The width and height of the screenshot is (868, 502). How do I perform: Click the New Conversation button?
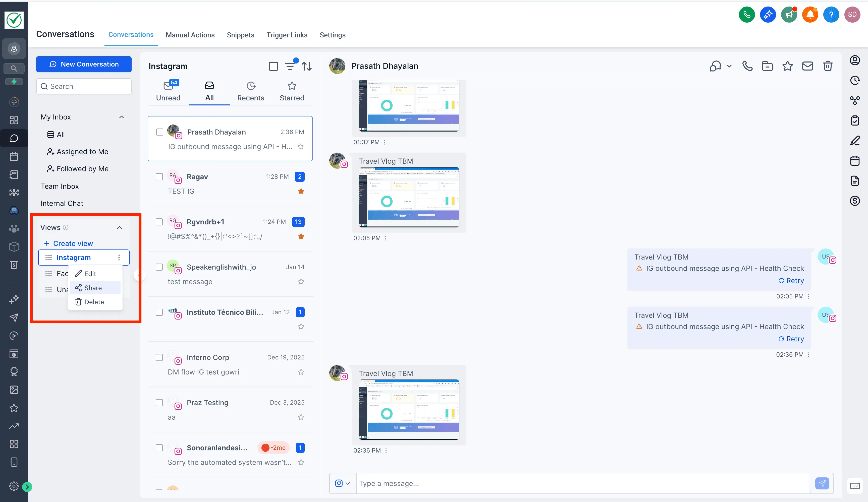(84, 64)
